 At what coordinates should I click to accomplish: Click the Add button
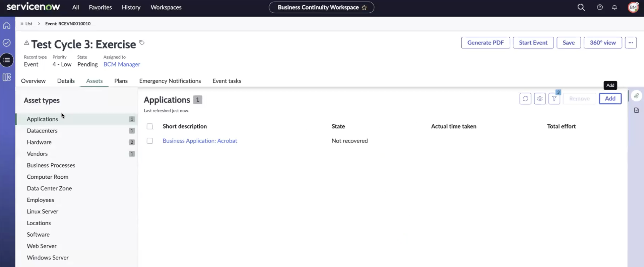[610, 99]
